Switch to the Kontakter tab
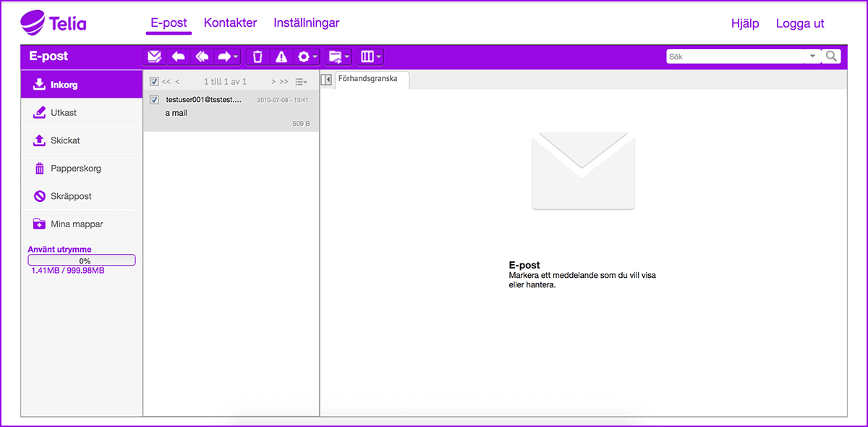Viewport: 868px width, 427px height. click(230, 23)
